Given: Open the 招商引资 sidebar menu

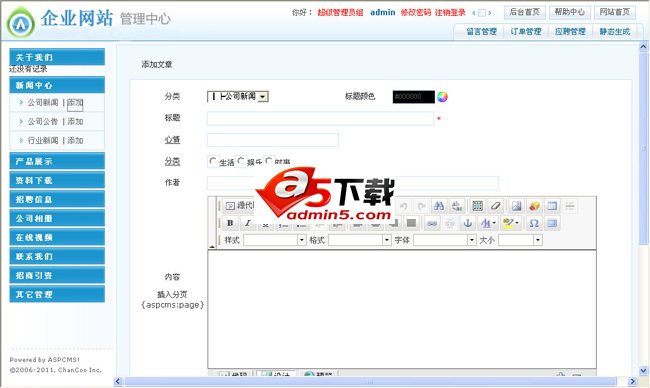Looking at the screenshot, I should pyautogui.click(x=57, y=276).
